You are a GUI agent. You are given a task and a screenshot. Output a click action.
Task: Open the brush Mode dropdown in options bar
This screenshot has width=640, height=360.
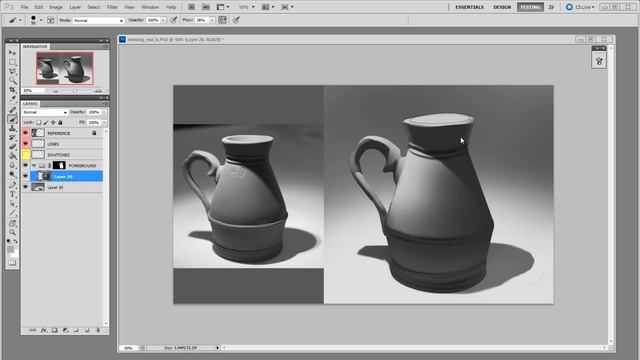98,20
